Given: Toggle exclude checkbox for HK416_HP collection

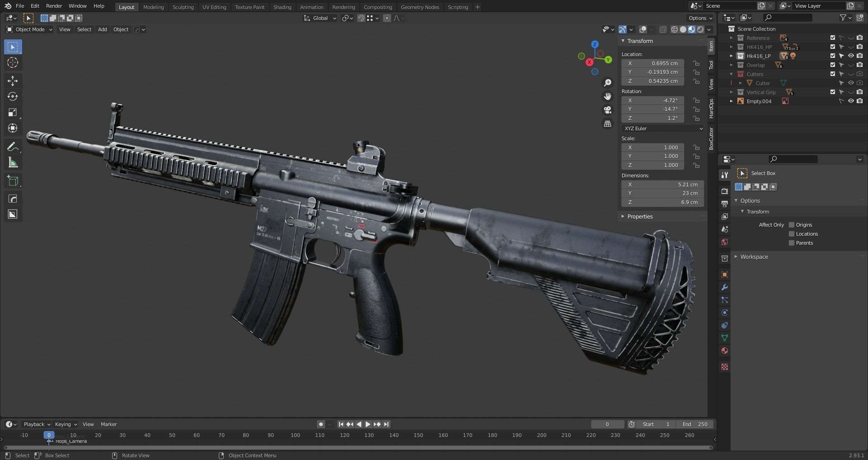Looking at the screenshot, I should tap(833, 47).
